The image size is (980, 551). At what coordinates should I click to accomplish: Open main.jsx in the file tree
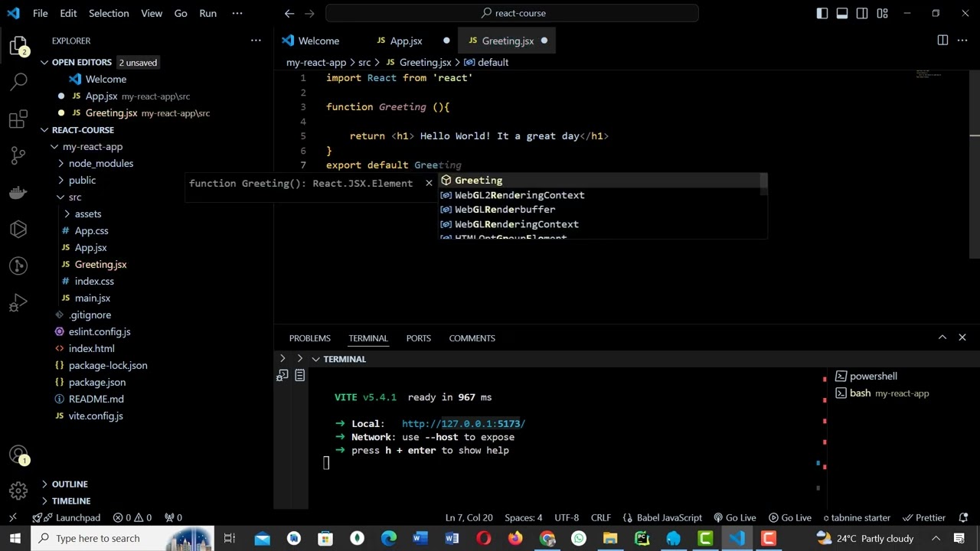pyautogui.click(x=93, y=298)
